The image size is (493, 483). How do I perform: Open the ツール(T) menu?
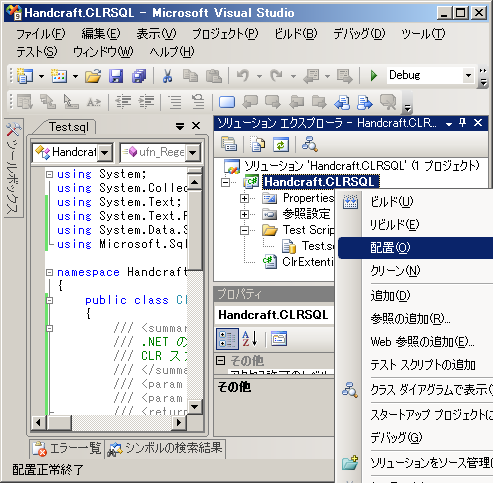[423, 34]
